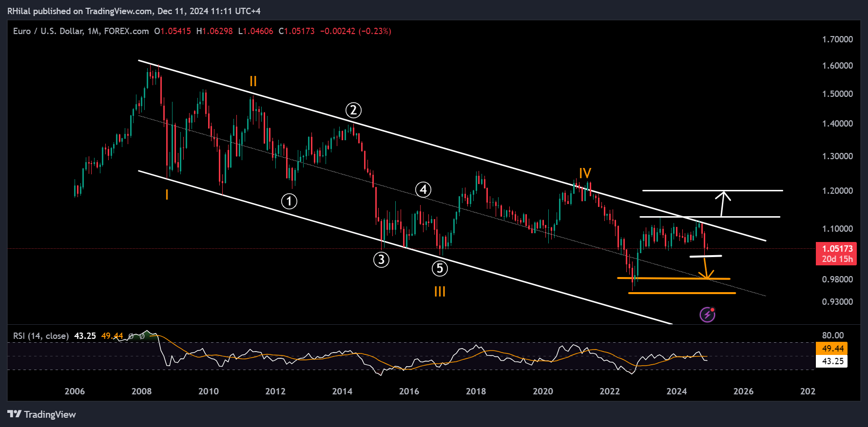Select the circled 4 wave label
This screenshot has height=427, width=868.
click(423, 189)
